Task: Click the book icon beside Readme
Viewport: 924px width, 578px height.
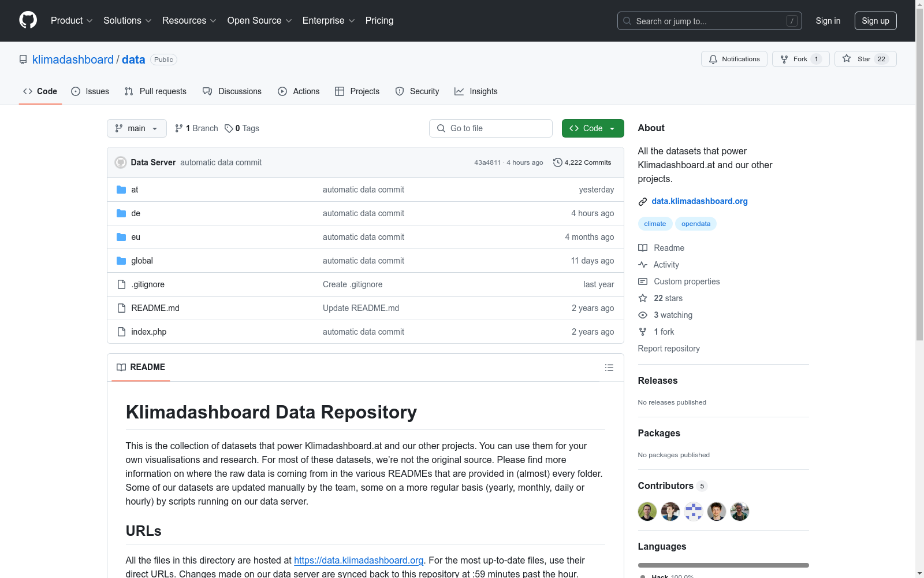Action: click(643, 248)
